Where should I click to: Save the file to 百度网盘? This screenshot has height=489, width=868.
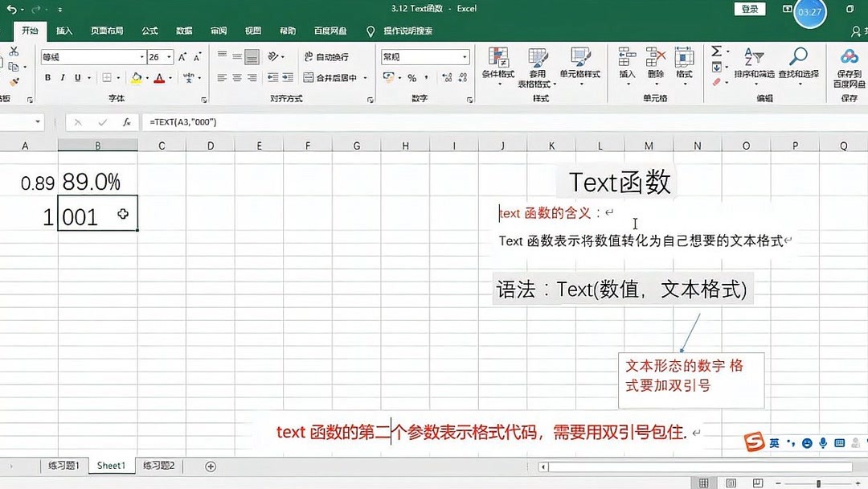click(x=849, y=68)
